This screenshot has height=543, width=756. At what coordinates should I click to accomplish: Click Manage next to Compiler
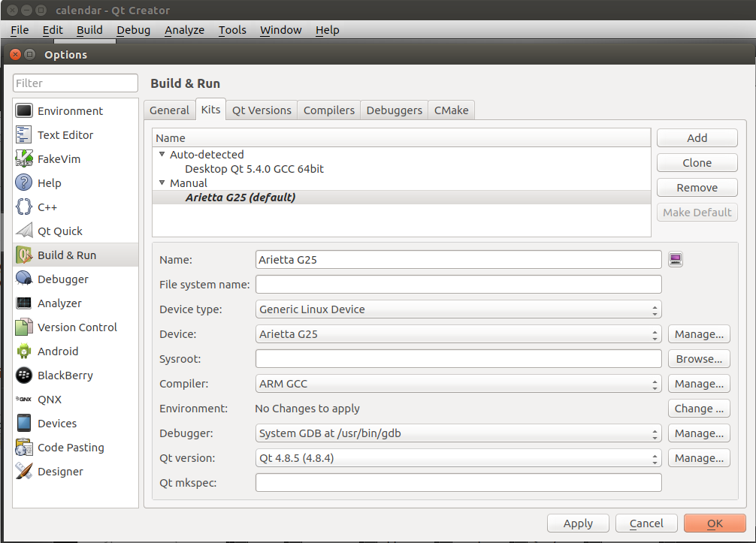pos(699,384)
